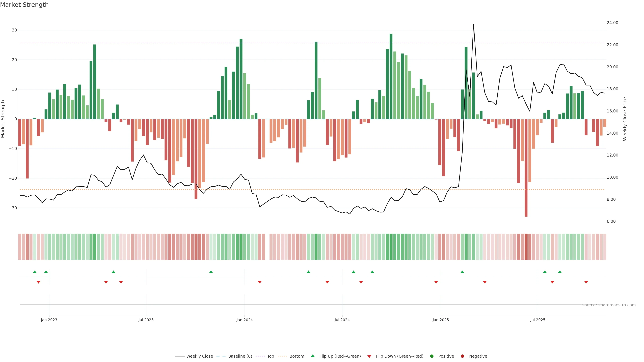644x362 pixels.
Task: Click the Flip Down red triangle legend icon
Action: pyautogui.click(x=369, y=356)
